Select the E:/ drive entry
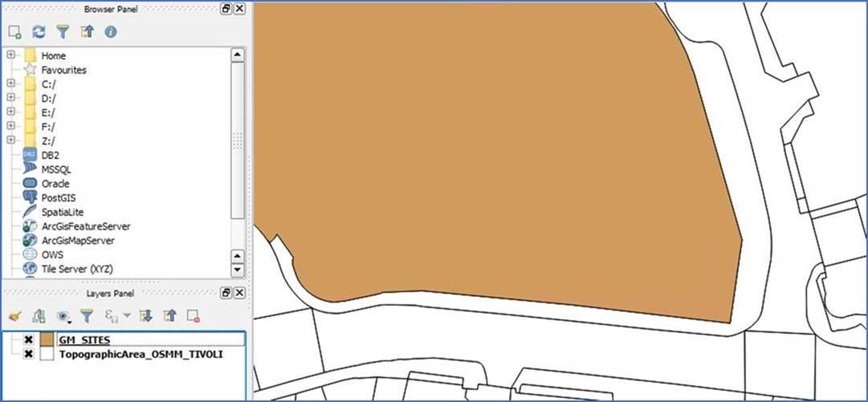Image resolution: width=868 pixels, height=402 pixels. pyautogui.click(x=49, y=113)
